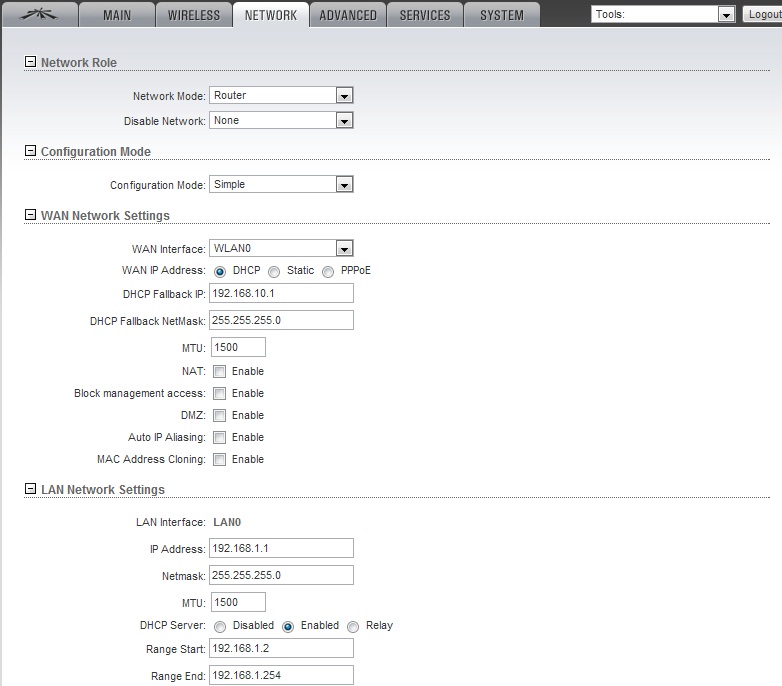Enable MAC Address Cloning checkbox
Viewport: 782px width, 686px height.
(x=220, y=460)
